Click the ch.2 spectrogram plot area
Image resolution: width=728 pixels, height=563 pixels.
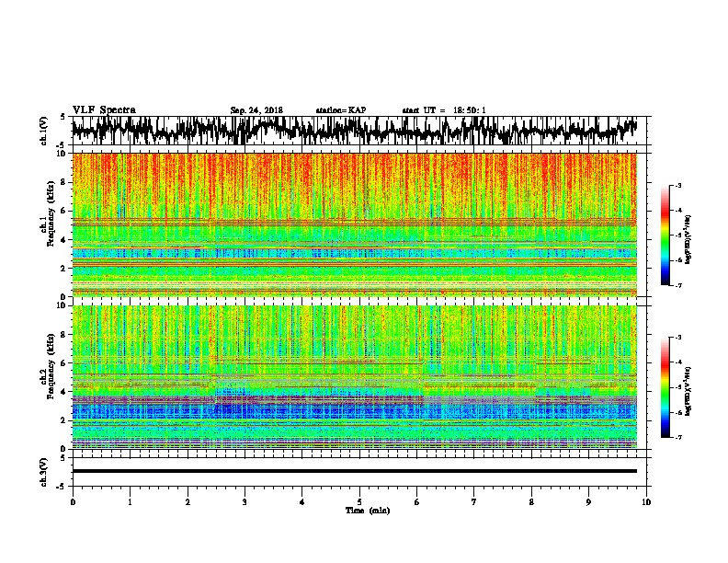(x=355, y=377)
